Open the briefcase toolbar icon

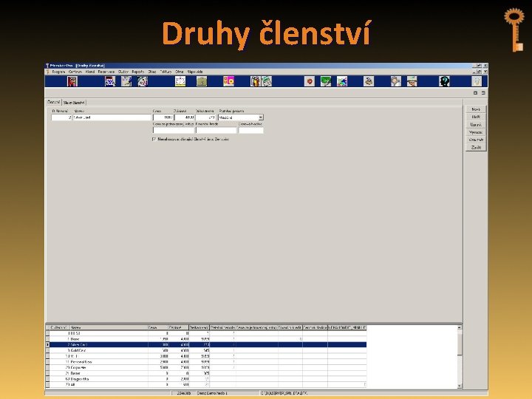tap(202, 81)
